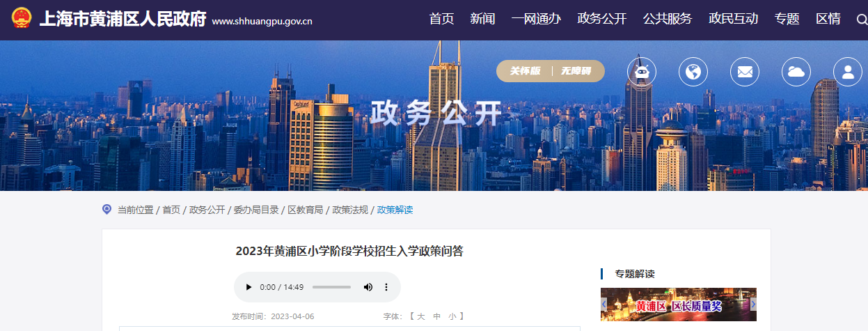Open the search magnifier icon

(862, 20)
